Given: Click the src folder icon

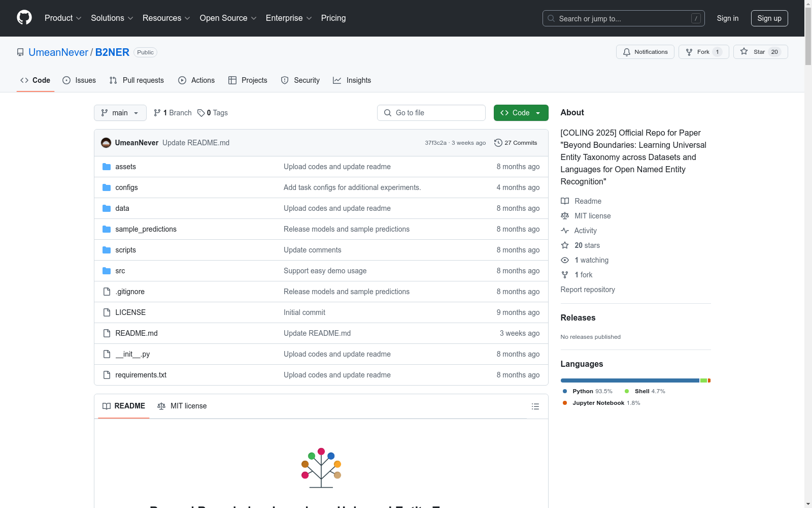Looking at the screenshot, I should pos(107,271).
